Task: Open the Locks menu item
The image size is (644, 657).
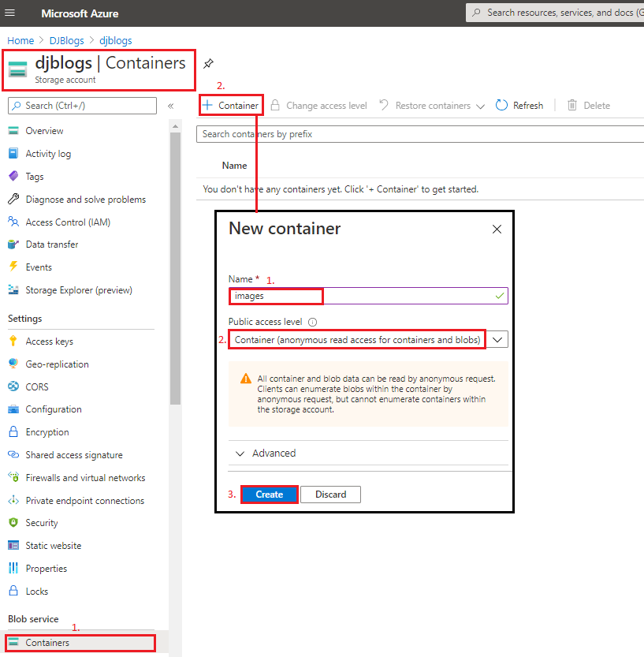Action: point(37,592)
